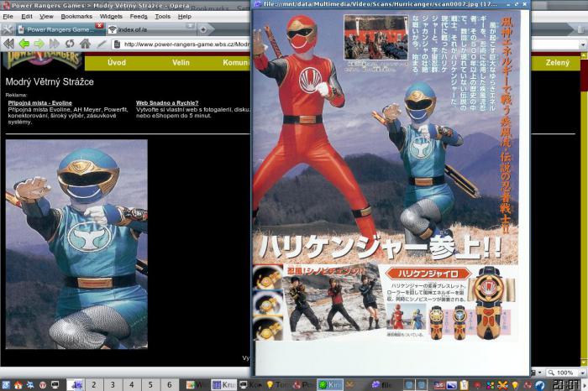
Task: Expand the zoom level dropdown arrow
Action: [x=583, y=373]
